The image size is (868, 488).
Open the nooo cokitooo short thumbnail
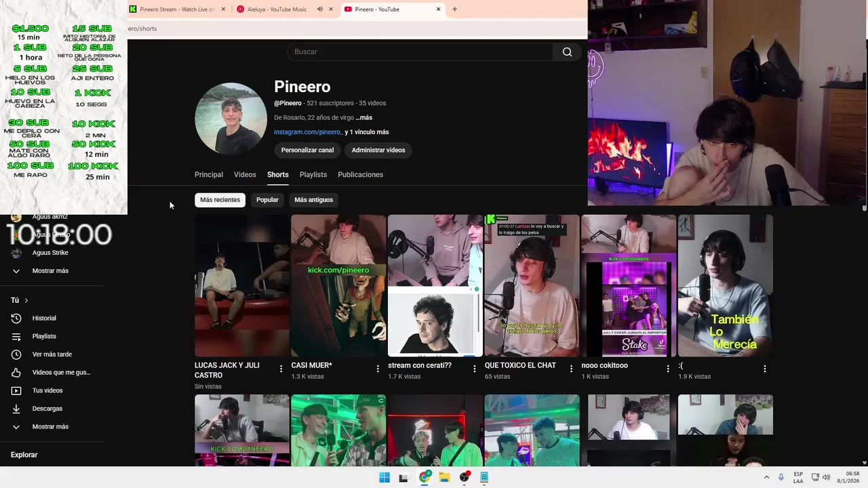pyautogui.click(x=629, y=285)
